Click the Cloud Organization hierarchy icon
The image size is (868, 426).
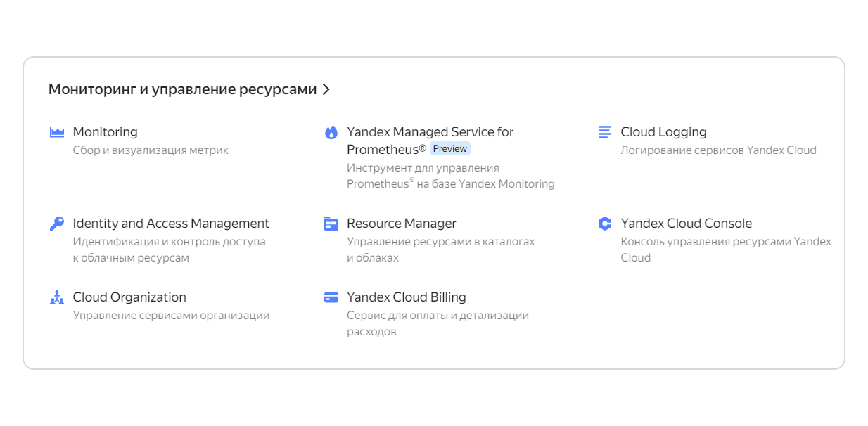tap(57, 297)
